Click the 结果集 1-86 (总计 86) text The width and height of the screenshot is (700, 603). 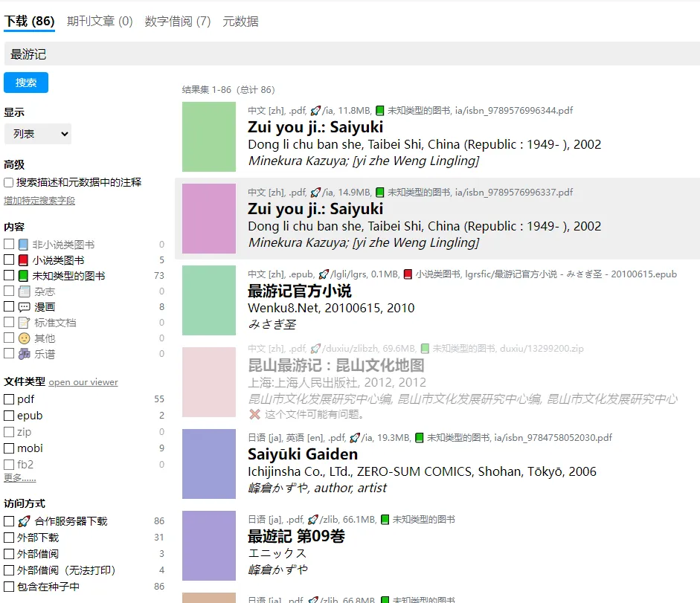(x=228, y=90)
